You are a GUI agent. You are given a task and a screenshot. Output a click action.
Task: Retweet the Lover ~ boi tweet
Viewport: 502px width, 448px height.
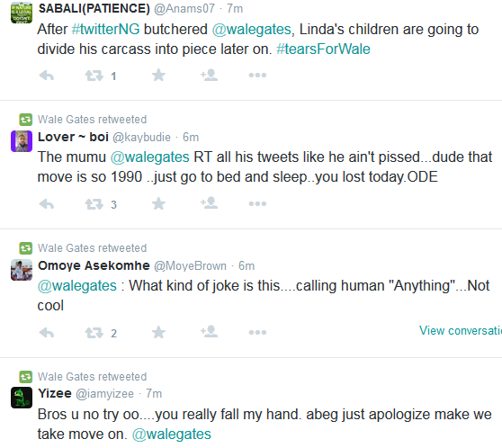coord(94,204)
